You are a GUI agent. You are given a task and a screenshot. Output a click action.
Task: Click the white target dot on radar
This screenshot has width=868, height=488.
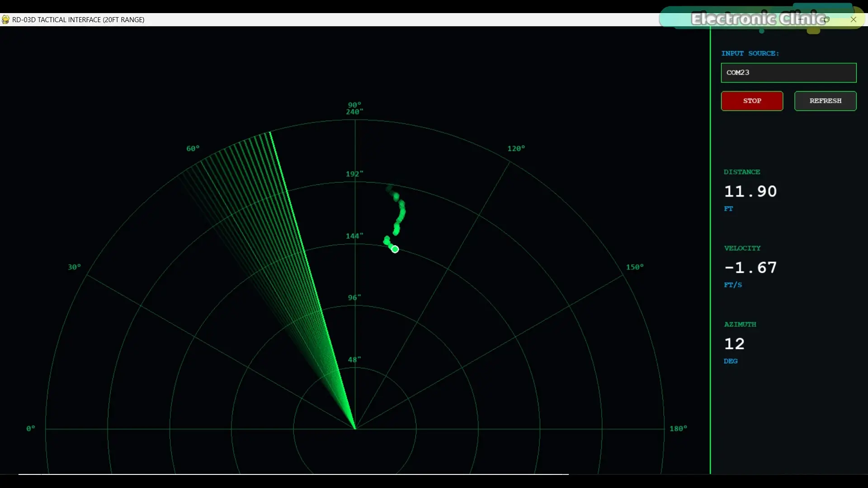[395, 249]
